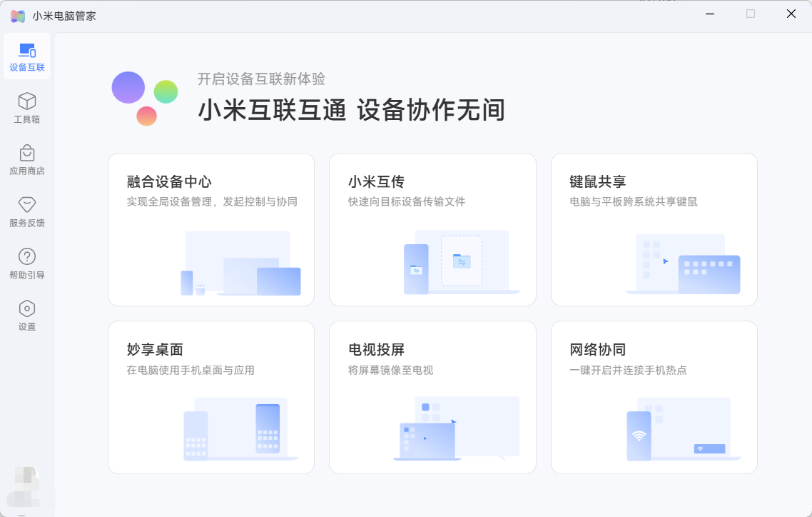Go to 应用商店 app store icon

pyautogui.click(x=27, y=154)
